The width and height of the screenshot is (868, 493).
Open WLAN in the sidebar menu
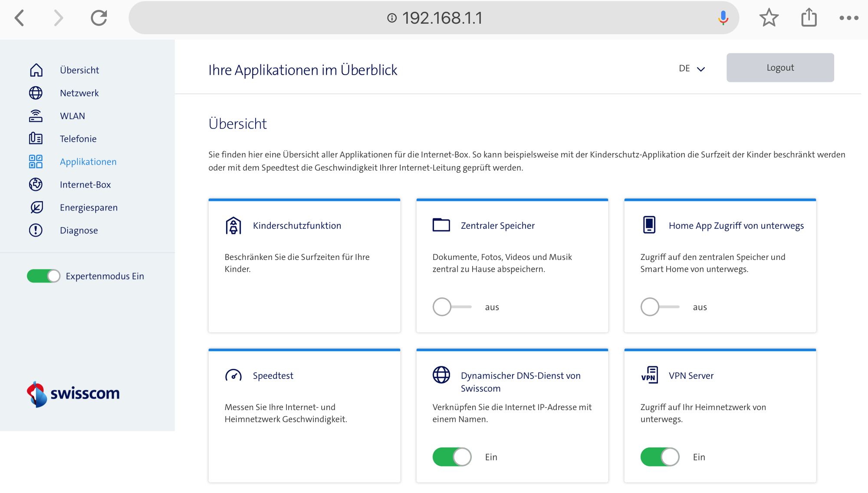click(x=72, y=116)
